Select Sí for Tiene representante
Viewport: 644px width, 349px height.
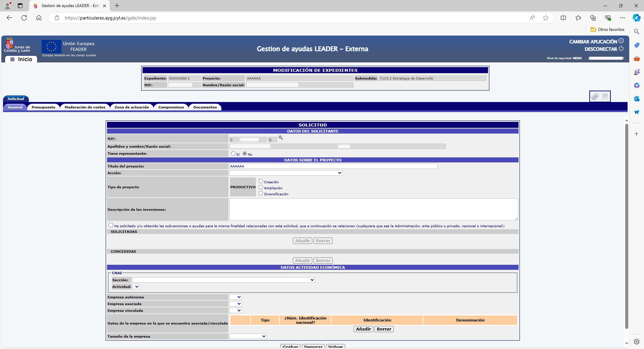click(233, 154)
